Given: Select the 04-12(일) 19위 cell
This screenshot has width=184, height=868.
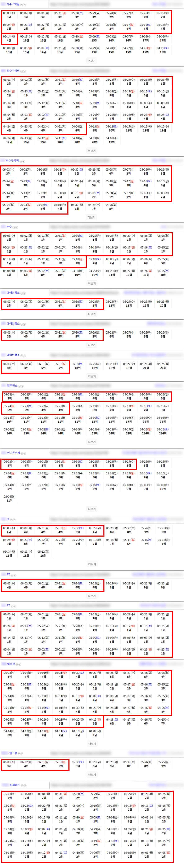Looking at the screenshot, I should point(43,140).
